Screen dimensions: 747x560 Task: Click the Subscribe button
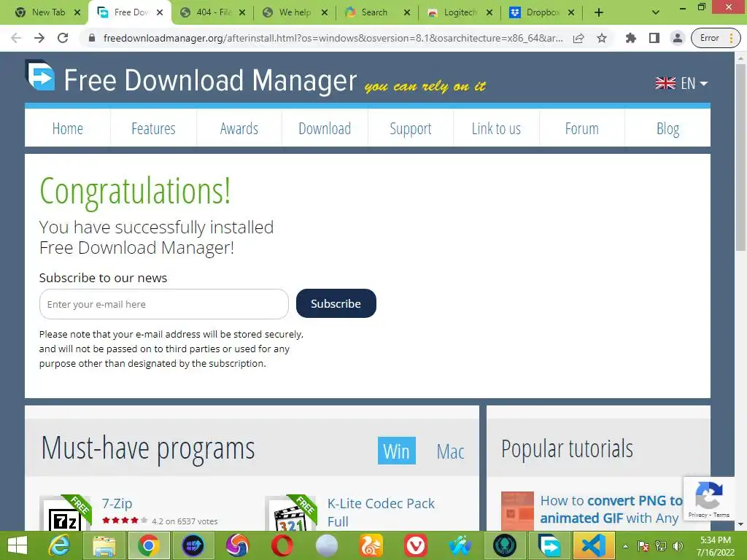(x=336, y=303)
